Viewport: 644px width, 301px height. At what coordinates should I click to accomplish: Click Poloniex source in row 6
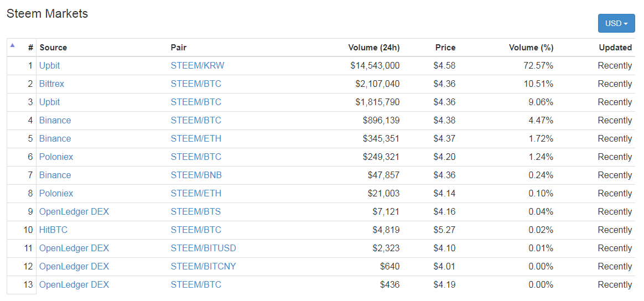56,157
